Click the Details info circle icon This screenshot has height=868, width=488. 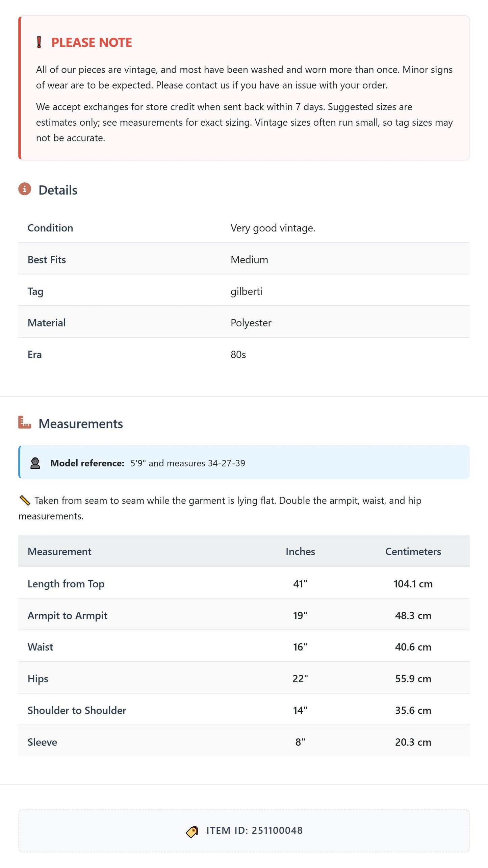click(25, 189)
